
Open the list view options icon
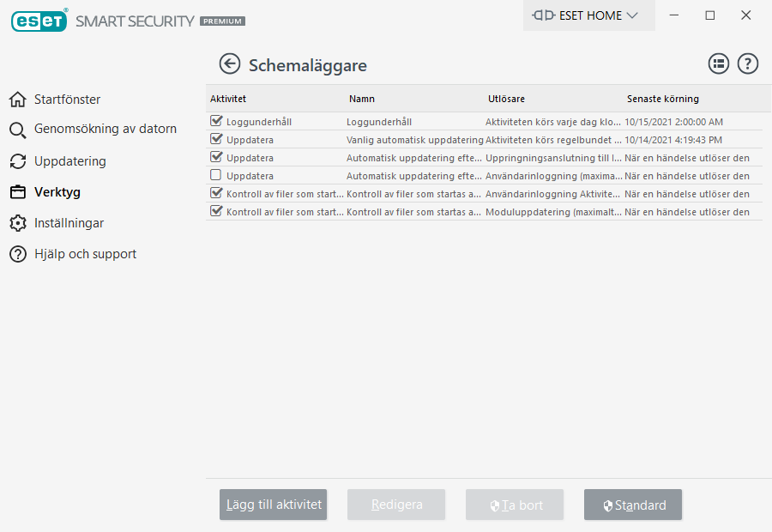(x=718, y=63)
